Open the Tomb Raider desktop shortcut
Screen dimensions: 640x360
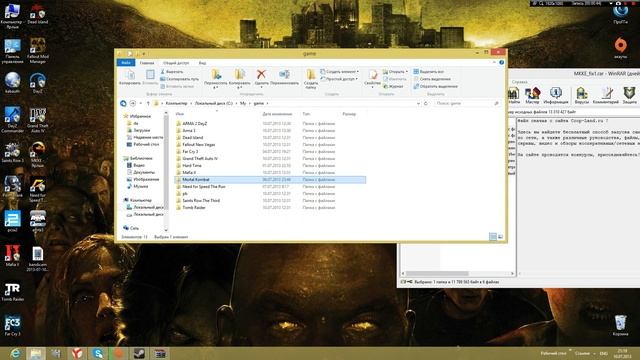tap(12, 292)
